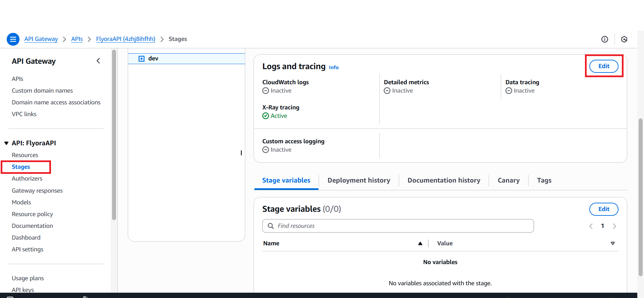The width and height of the screenshot is (644, 298).
Task: Go to previous page of stage variables
Action: pyautogui.click(x=591, y=226)
